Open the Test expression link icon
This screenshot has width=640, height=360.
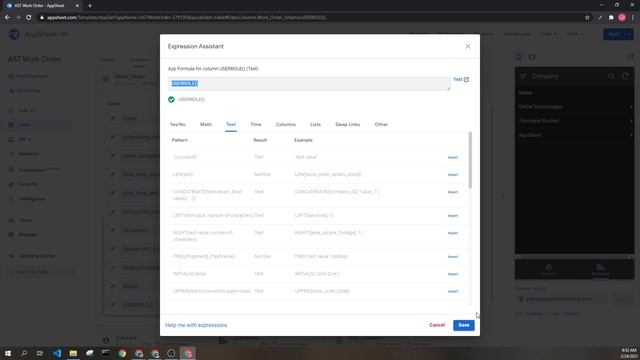point(466,80)
